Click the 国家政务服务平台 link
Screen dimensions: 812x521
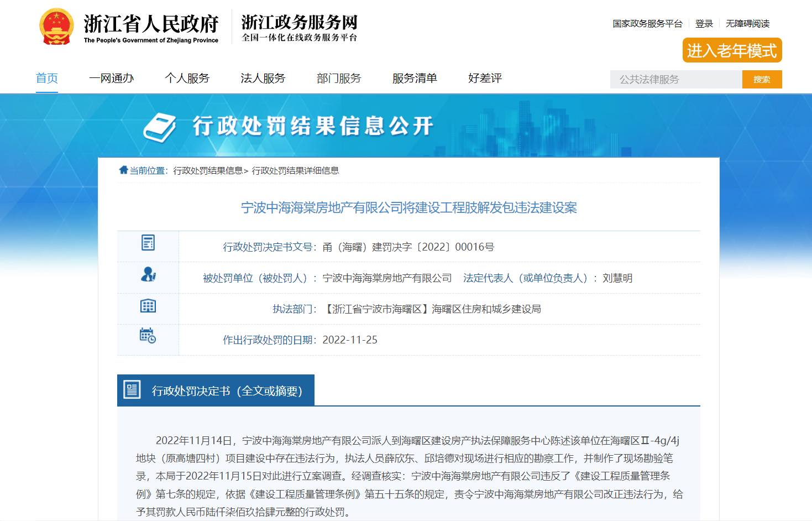pyautogui.click(x=648, y=24)
